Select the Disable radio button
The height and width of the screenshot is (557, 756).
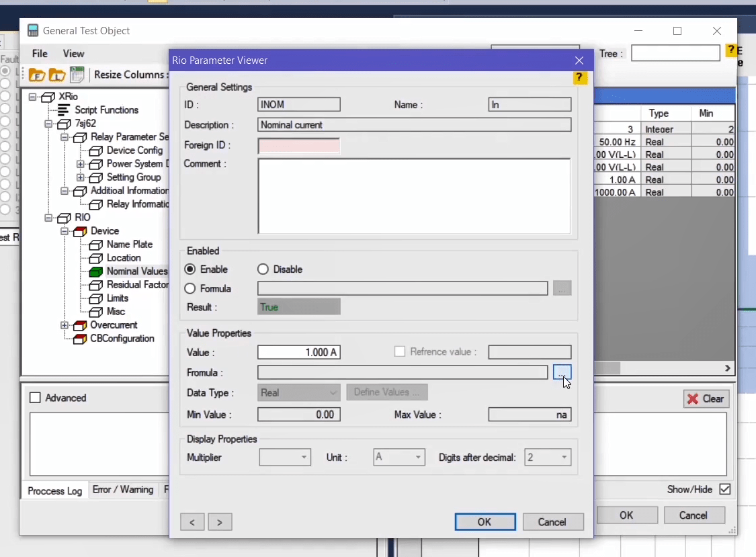[x=263, y=269]
